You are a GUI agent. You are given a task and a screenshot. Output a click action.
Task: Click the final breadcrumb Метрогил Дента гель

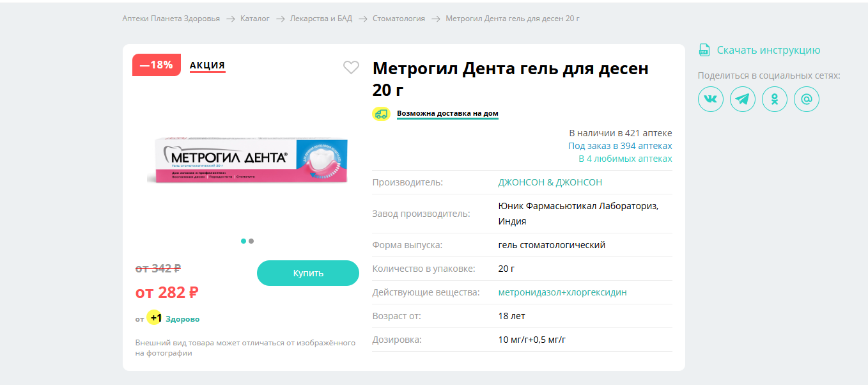point(513,19)
